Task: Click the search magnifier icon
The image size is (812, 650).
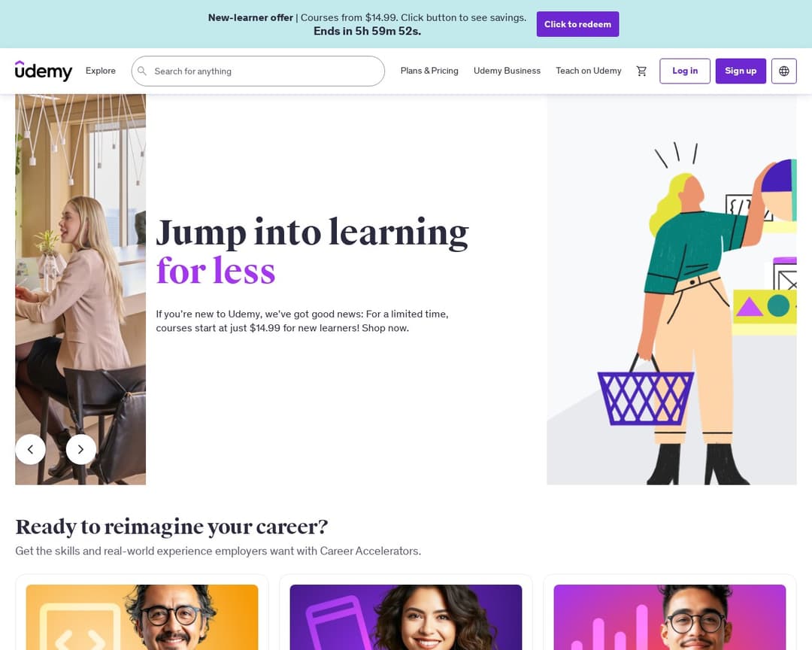Action: point(142,71)
